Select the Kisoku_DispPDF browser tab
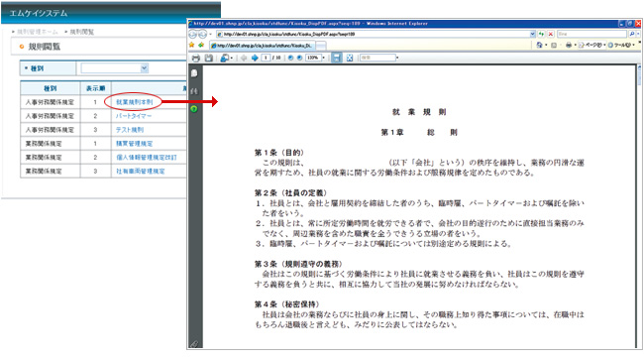The width and height of the screenshot is (644, 359). (x=262, y=46)
